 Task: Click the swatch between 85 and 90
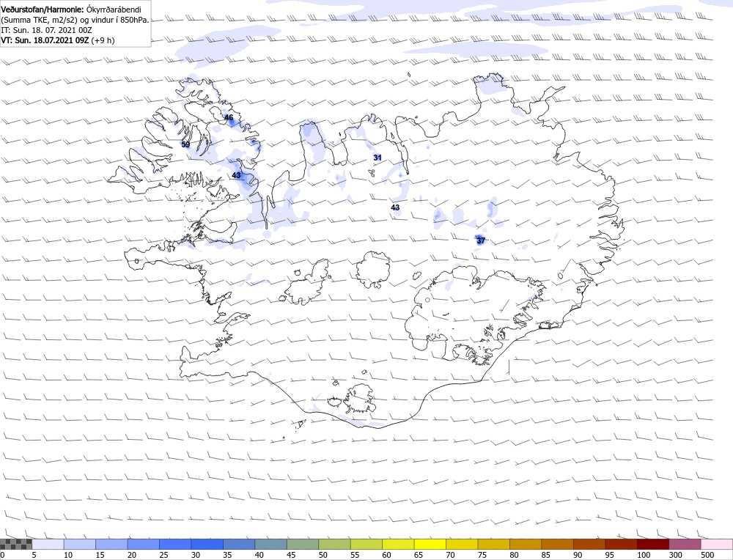[558, 544]
